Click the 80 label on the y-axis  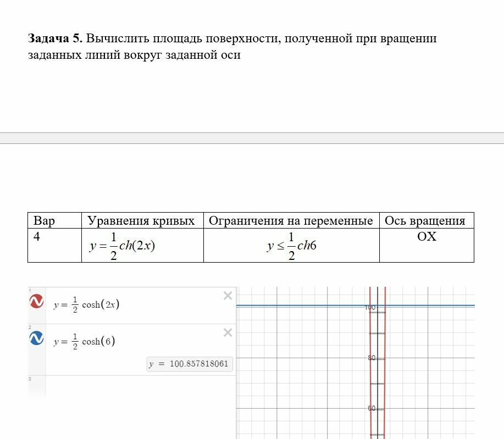[372, 358]
